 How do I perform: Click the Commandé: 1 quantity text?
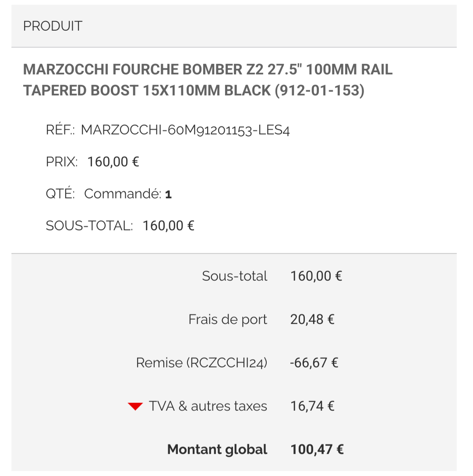127,194
